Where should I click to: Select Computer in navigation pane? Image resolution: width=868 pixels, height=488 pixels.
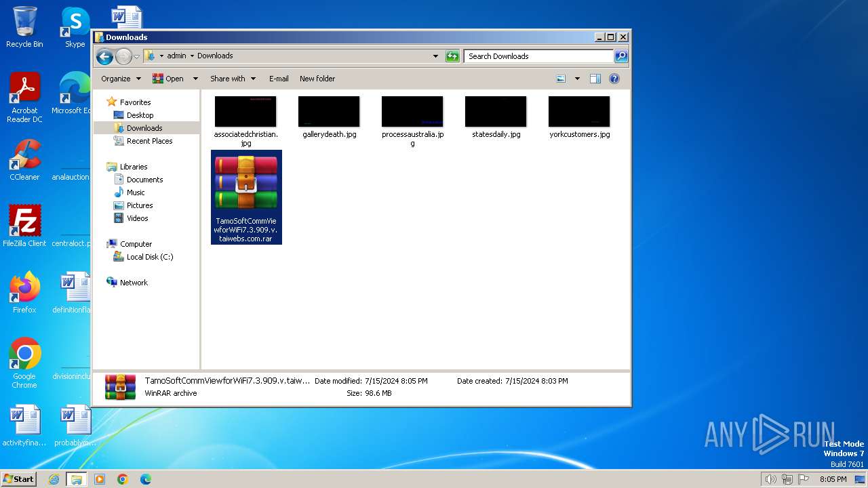pos(136,244)
